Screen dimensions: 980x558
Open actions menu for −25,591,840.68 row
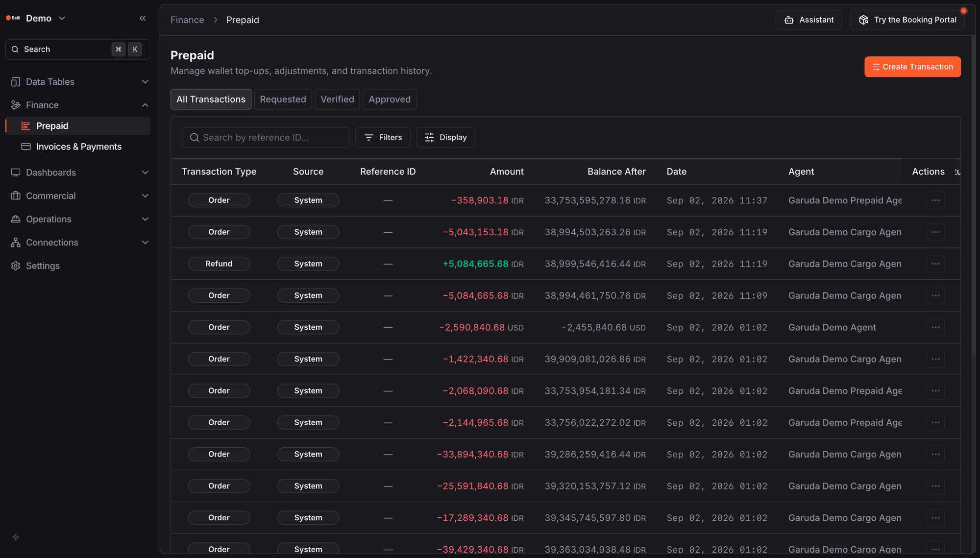(x=935, y=486)
